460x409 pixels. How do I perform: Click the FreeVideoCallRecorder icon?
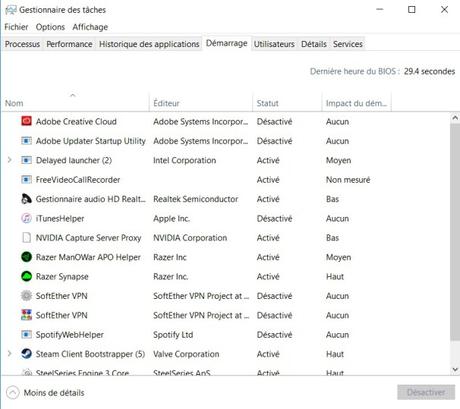pyautogui.click(x=26, y=179)
